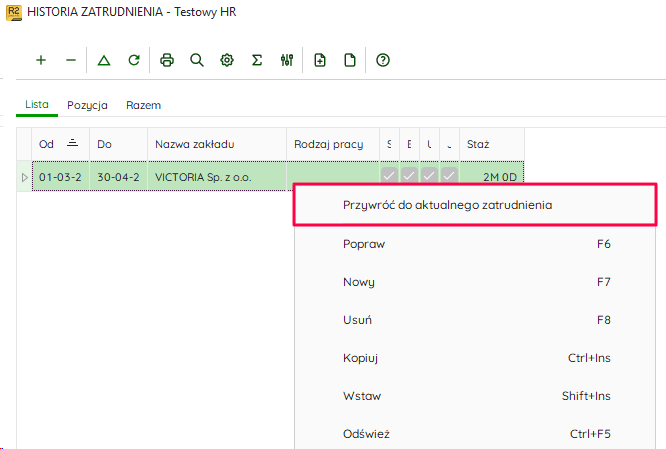Toggle third checkbox in VICTORIA row

coord(429,175)
